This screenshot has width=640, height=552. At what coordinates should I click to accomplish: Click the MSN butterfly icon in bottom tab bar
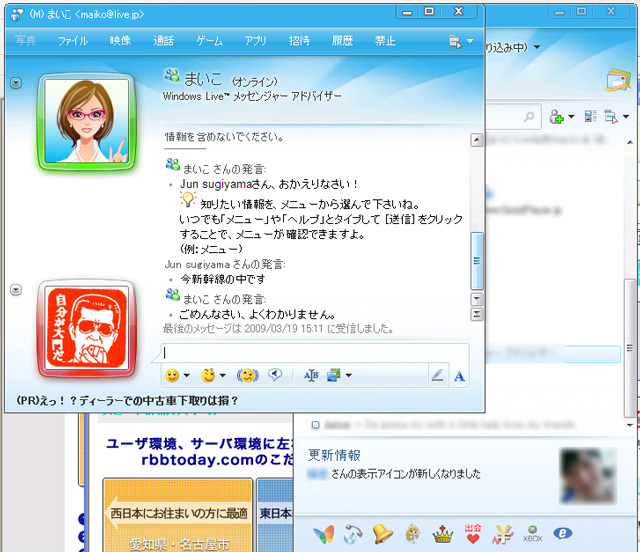point(324,534)
